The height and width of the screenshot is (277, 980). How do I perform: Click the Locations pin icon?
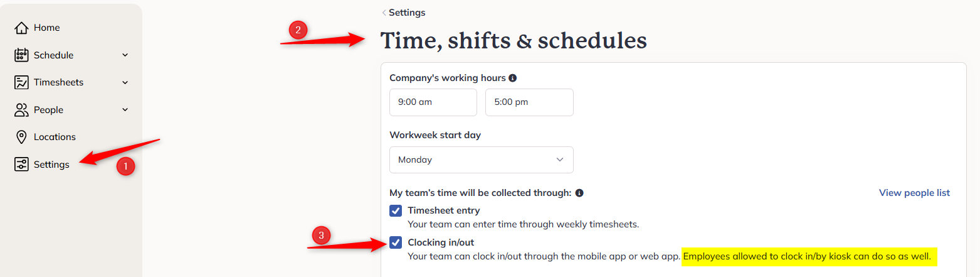click(21, 137)
